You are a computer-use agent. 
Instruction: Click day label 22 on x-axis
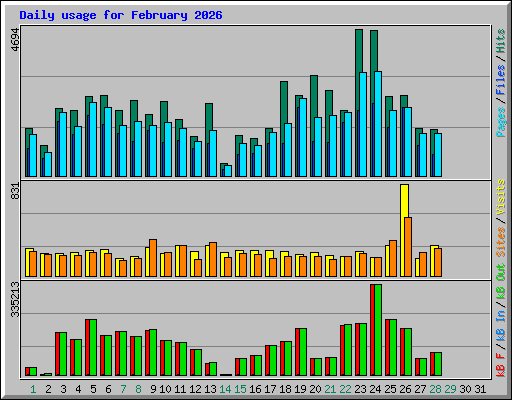(x=345, y=389)
